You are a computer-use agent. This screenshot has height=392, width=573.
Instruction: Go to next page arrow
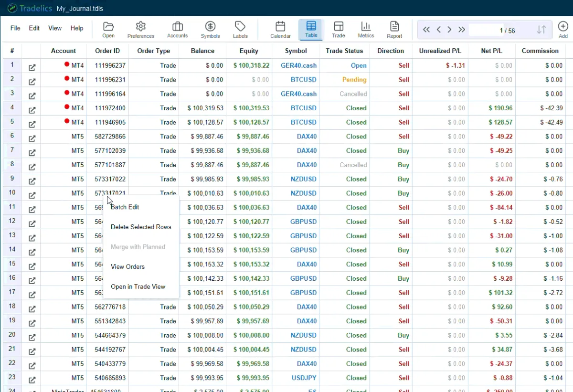[x=449, y=30]
